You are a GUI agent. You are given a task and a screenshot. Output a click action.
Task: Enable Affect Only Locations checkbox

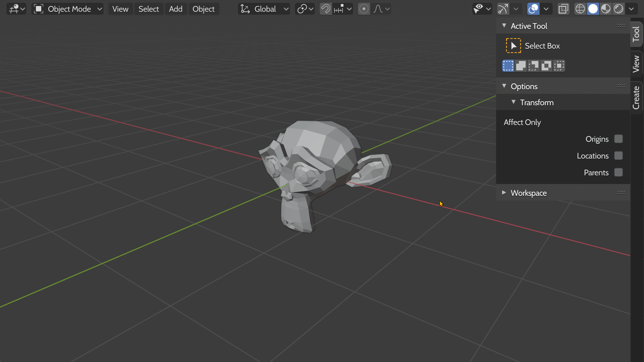pos(618,156)
